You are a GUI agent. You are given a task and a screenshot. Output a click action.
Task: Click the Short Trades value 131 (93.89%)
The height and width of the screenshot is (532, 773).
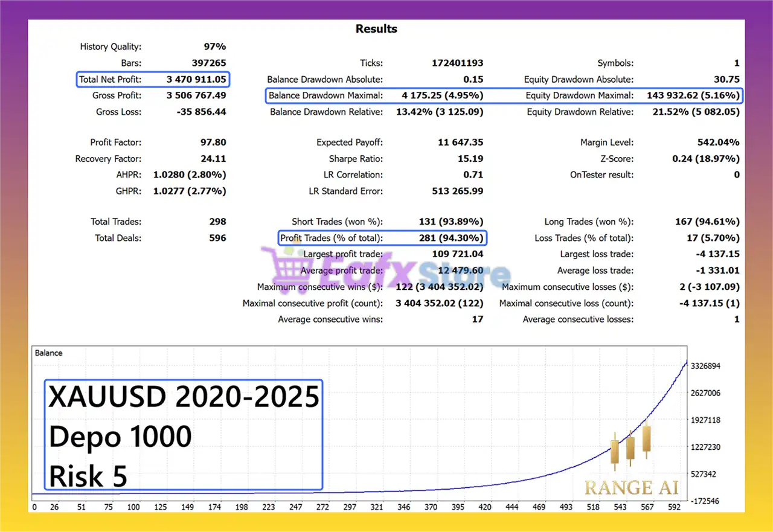451,222
